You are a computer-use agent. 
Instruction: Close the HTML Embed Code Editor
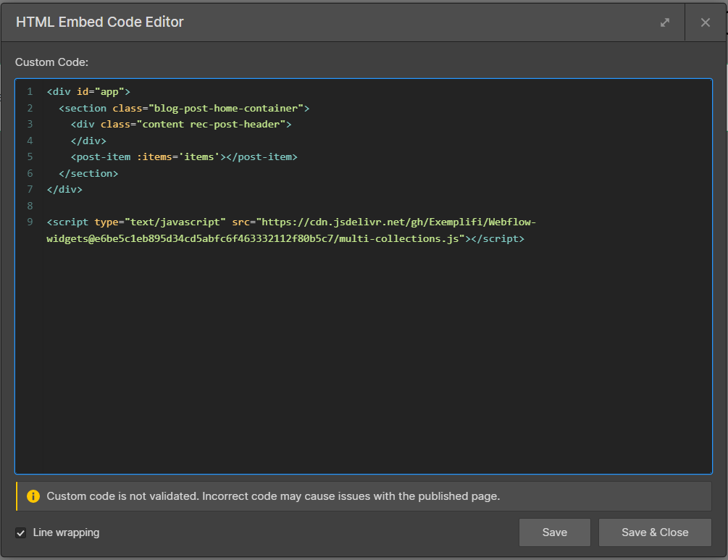point(706,22)
